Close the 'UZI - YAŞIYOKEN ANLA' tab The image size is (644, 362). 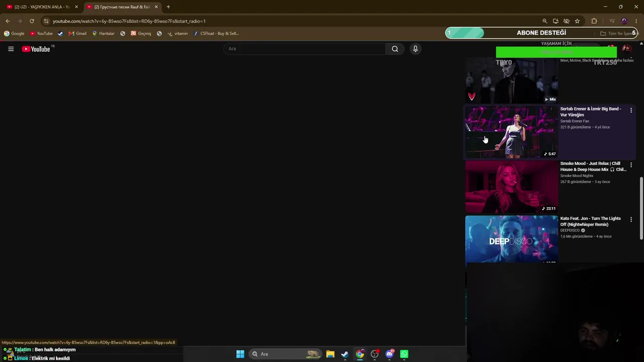pyautogui.click(x=76, y=7)
